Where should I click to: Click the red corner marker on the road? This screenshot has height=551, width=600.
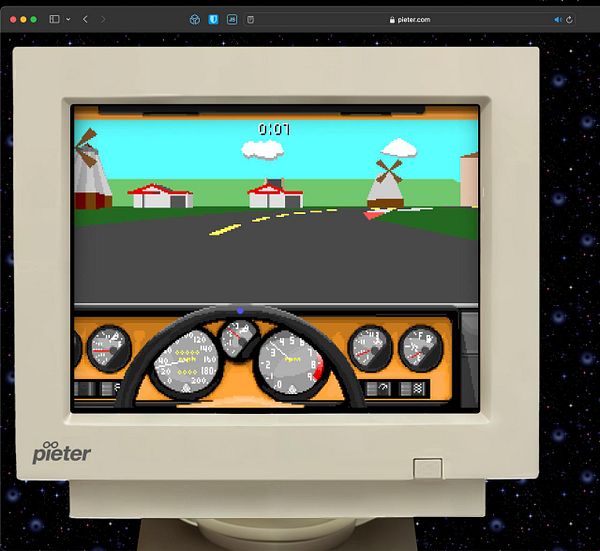coord(370,215)
